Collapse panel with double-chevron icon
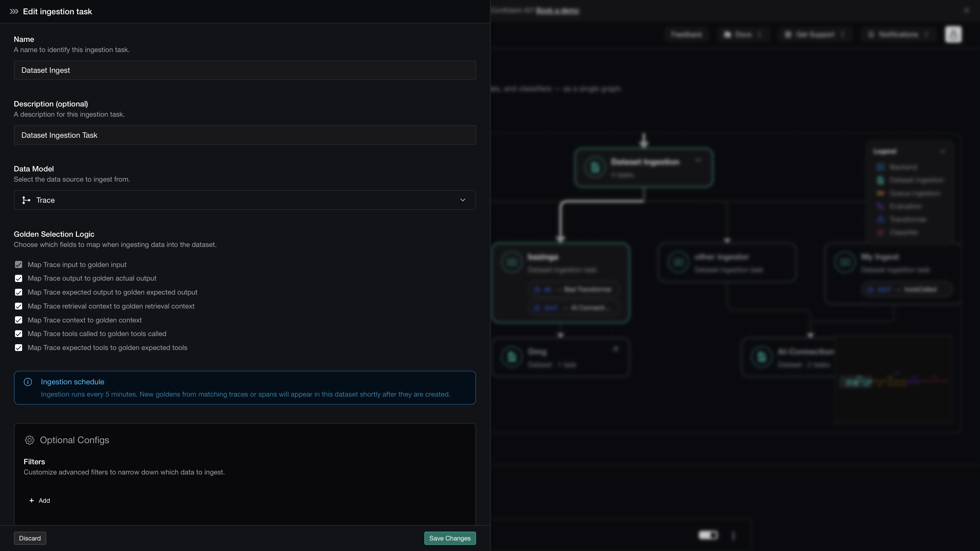 coord(14,12)
